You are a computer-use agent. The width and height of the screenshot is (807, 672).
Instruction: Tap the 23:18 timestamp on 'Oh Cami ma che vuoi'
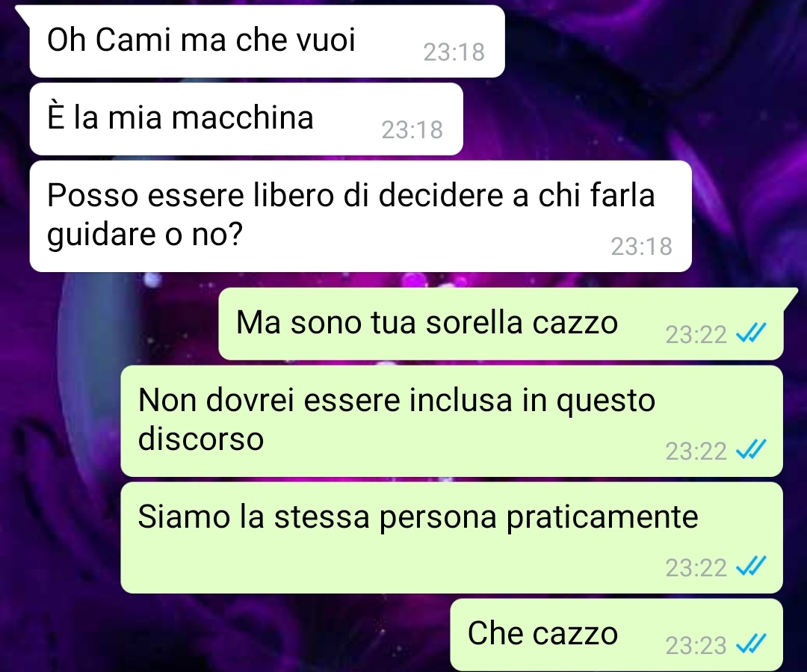[x=454, y=52]
